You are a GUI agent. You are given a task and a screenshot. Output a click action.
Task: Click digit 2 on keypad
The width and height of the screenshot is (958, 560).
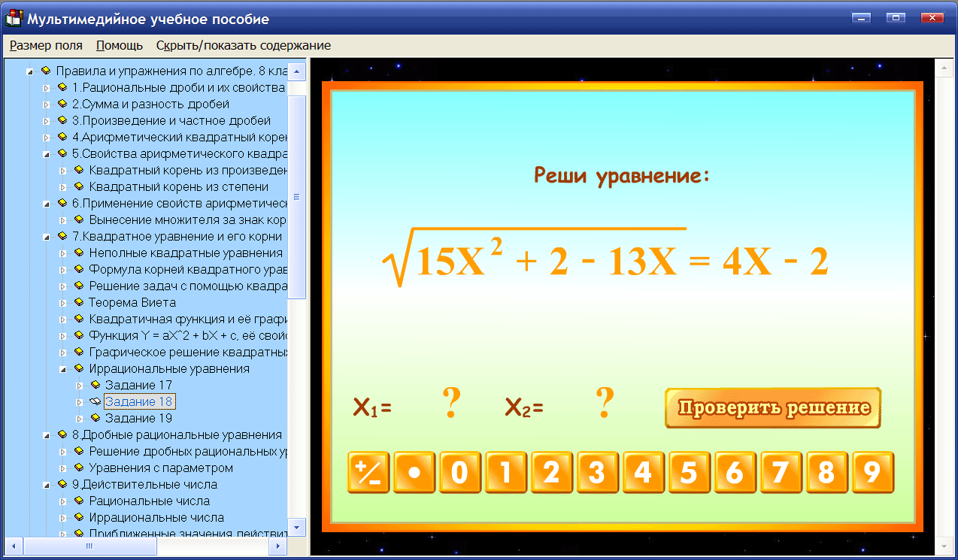552,472
